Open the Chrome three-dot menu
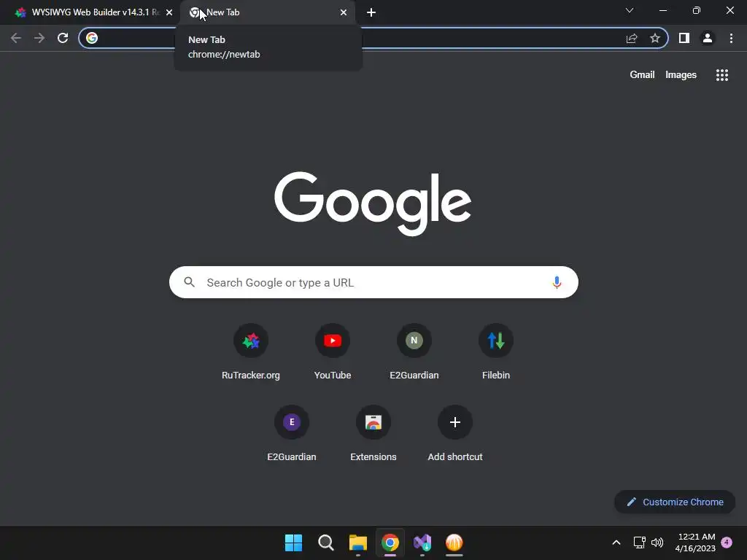The image size is (747, 560). [x=731, y=38]
